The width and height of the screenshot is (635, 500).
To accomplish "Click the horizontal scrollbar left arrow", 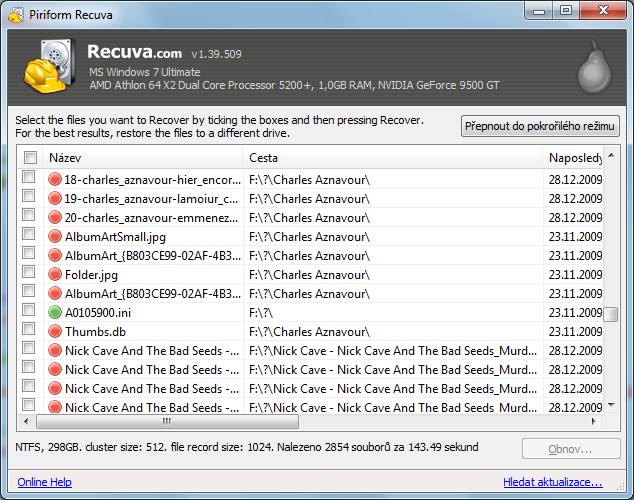I will click(26, 421).
